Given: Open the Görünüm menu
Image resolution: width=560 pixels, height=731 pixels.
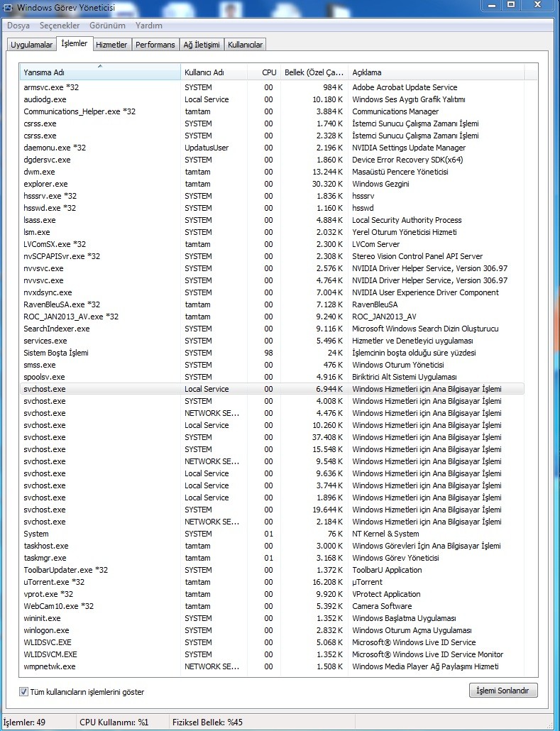Looking at the screenshot, I should pyautogui.click(x=107, y=26).
